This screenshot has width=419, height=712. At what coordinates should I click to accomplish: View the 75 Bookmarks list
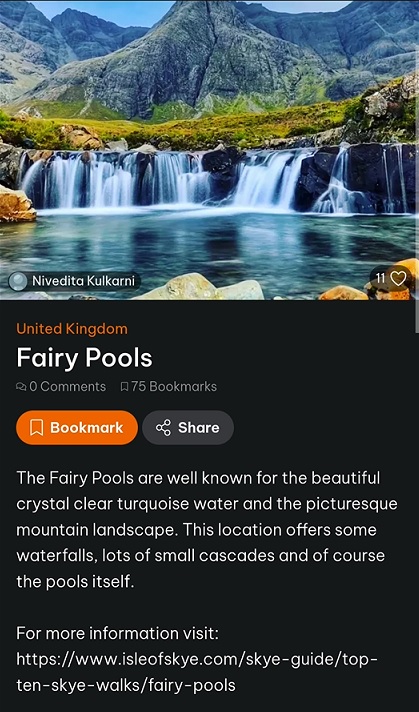(169, 387)
